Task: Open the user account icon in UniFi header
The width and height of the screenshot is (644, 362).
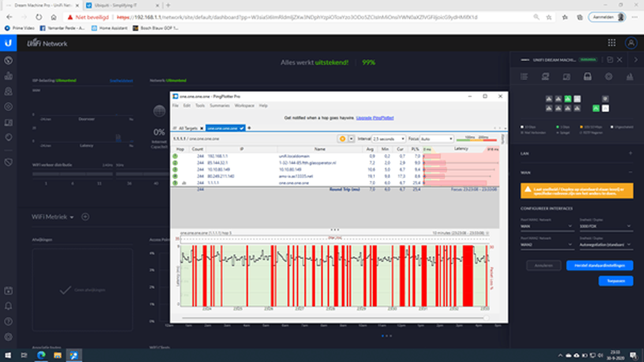Action: pos(631,42)
